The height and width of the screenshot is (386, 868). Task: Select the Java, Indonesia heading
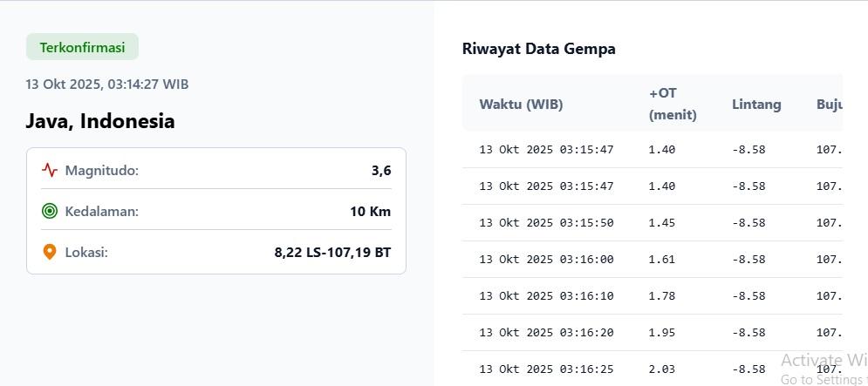(x=100, y=121)
